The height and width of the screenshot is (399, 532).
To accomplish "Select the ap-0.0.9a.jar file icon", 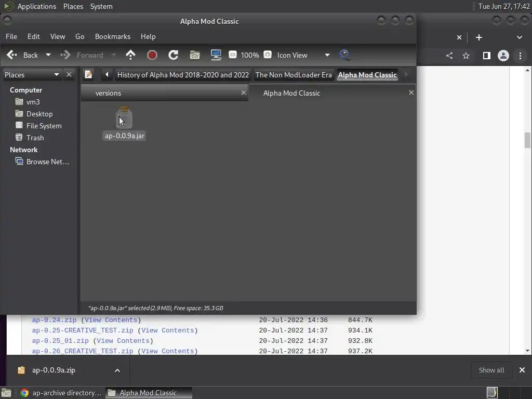I will (x=124, y=117).
